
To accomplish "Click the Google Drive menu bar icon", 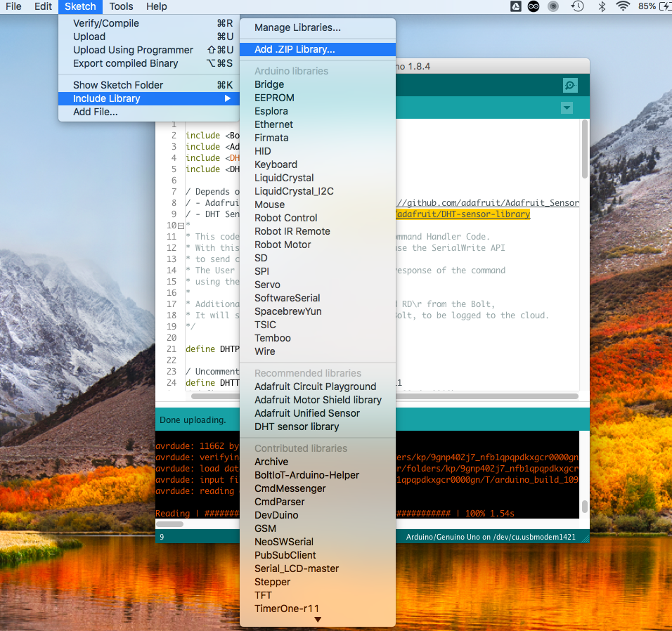I will tap(515, 6).
